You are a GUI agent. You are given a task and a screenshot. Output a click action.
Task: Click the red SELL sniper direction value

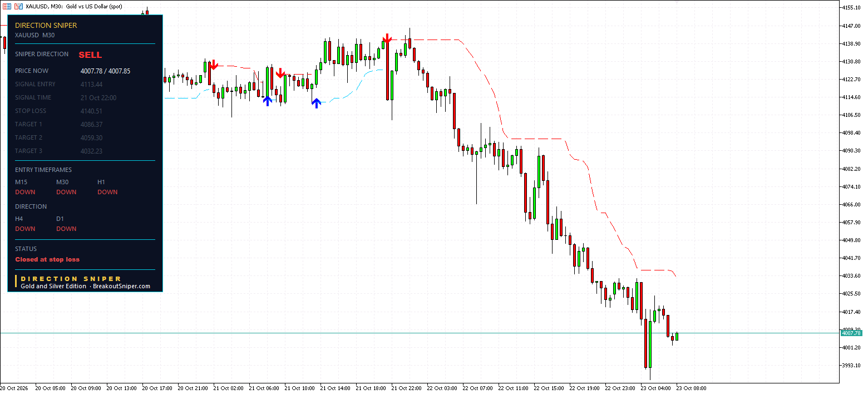(90, 55)
